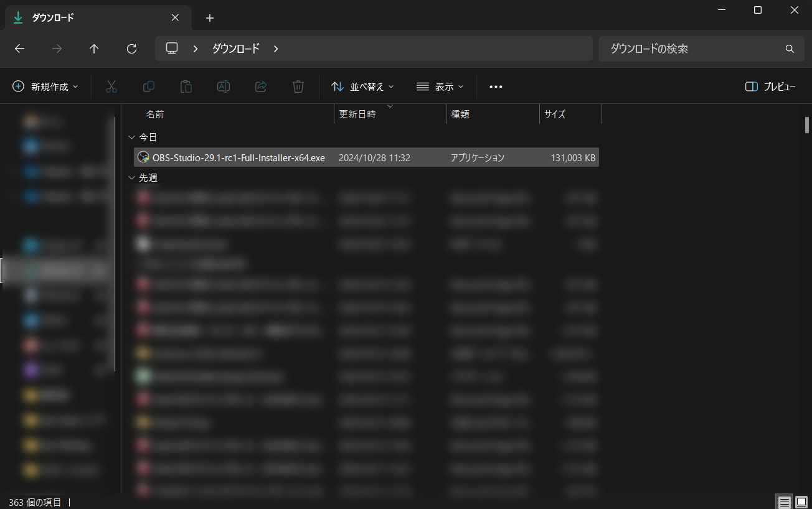Go up one folder level
This screenshot has height=509, width=812.
[x=94, y=49]
